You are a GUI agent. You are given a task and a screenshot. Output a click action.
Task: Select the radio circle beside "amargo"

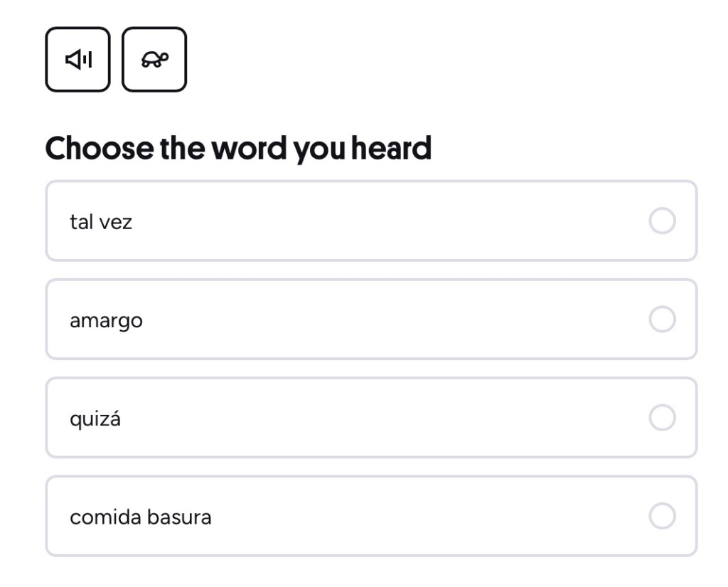coord(662,320)
